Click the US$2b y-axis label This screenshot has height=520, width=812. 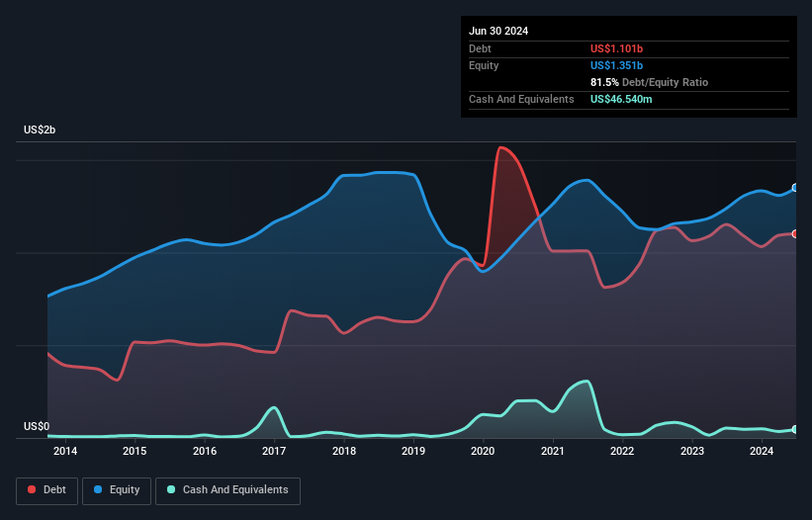coord(40,130)
